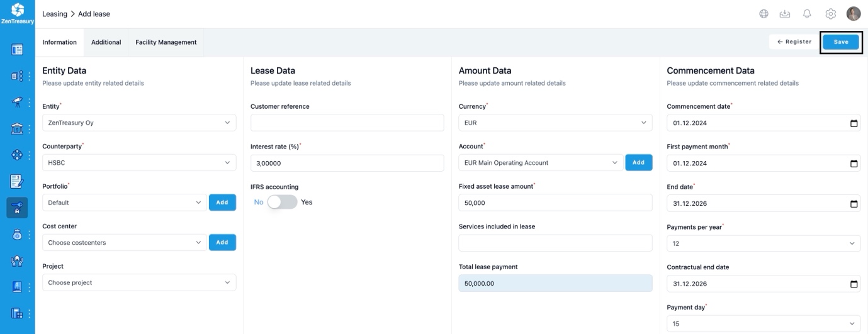Click the Services included in lease field
868x334 pixels.
tap(555, 243)
